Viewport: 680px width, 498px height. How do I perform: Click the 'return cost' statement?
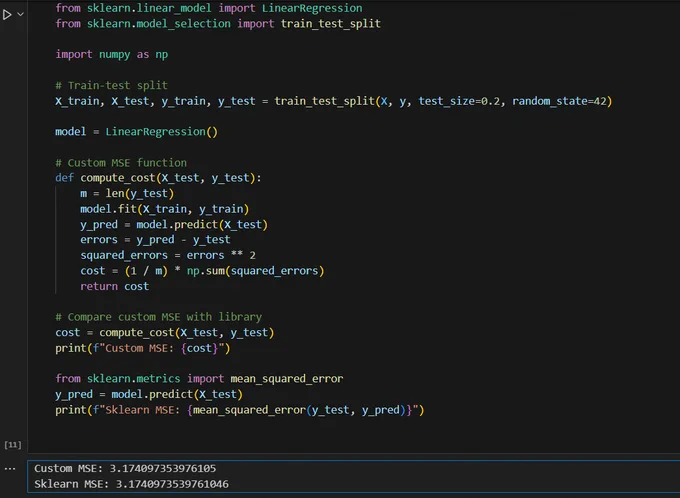point(114,286)
